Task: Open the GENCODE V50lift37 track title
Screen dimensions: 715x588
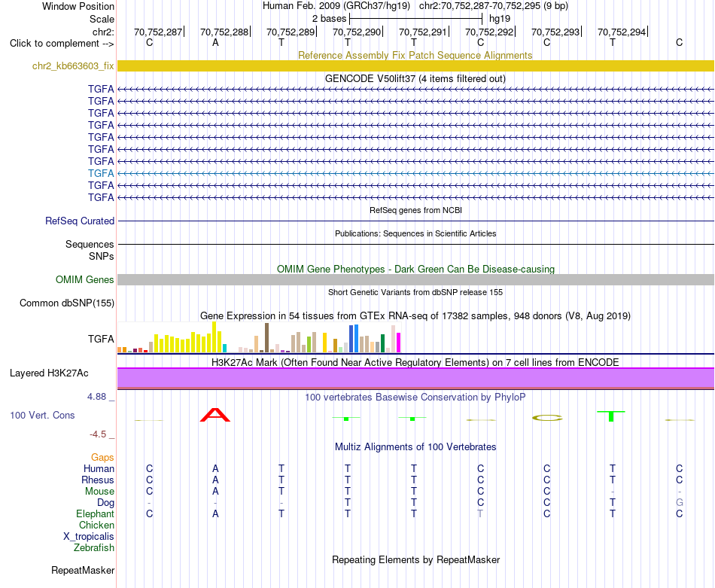Action: pyautogui.click(x=415, y=78)
